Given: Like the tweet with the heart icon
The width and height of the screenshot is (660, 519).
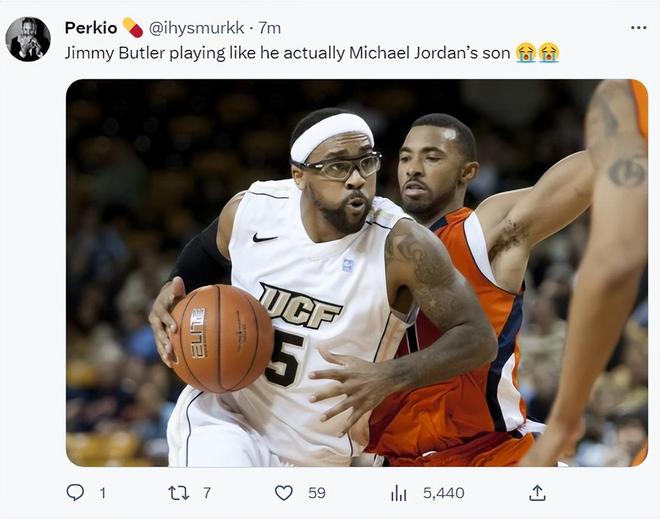Looking at the screenshot, I should pos(284,492).
